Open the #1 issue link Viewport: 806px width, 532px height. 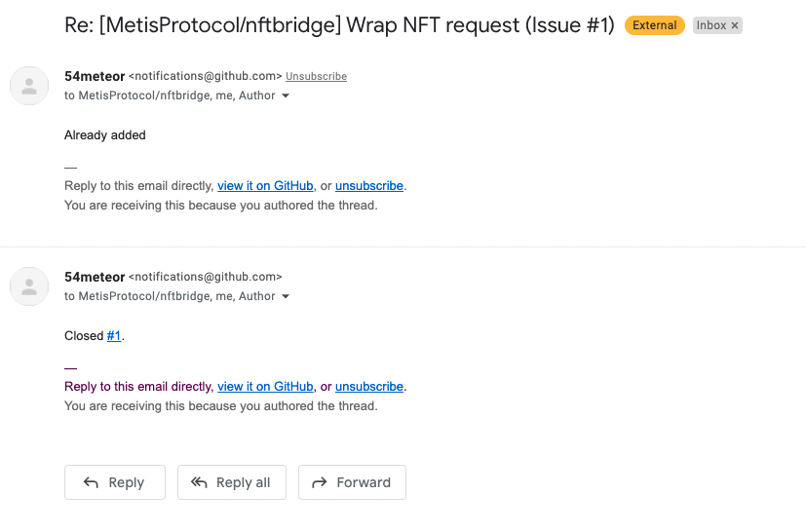tap(114, 336)
